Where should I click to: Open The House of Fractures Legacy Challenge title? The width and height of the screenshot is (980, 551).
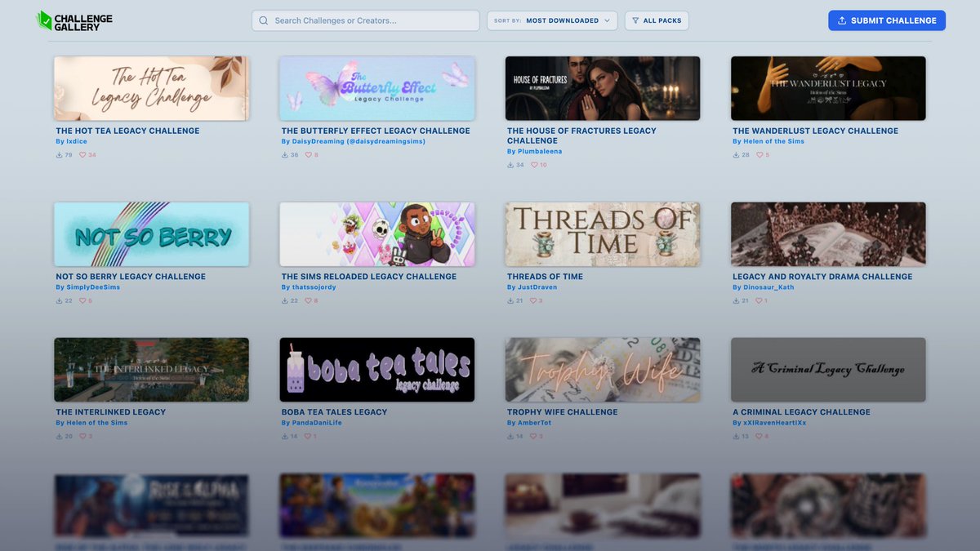[581, 136]
